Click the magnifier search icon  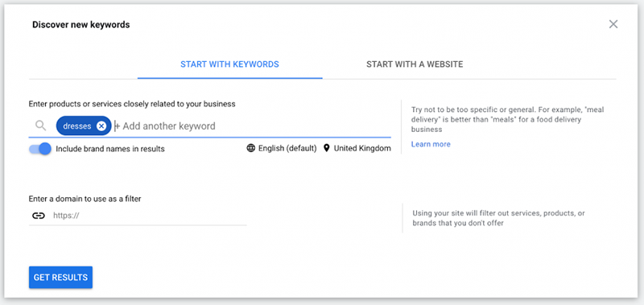click(x=41, y=126)
